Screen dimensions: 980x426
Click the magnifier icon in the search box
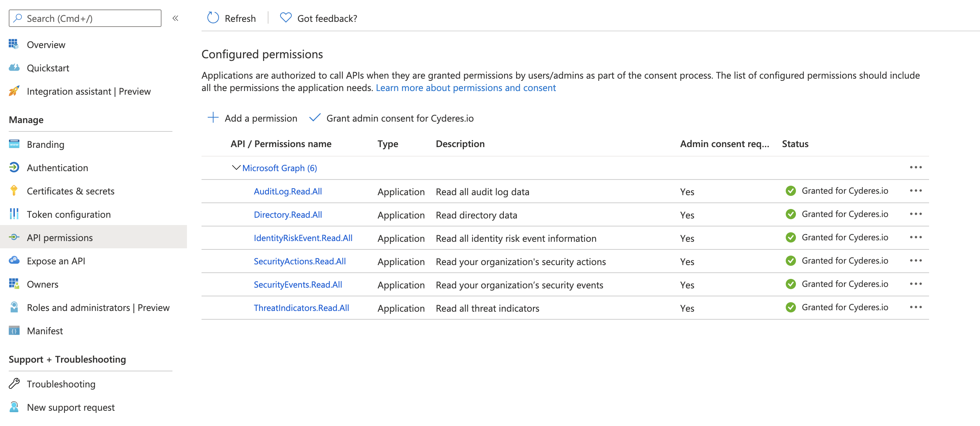pyautogui.click(x=17, y=18)
